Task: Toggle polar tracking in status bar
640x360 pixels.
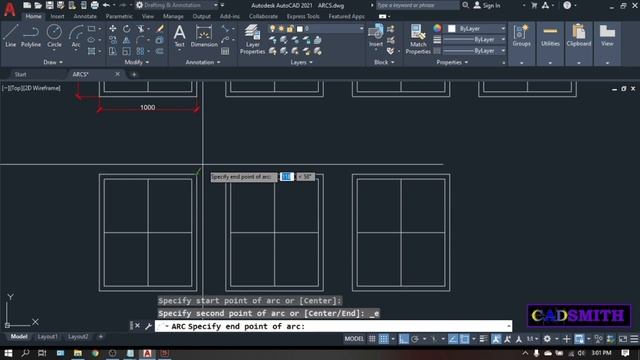Action: coord(415,339)
